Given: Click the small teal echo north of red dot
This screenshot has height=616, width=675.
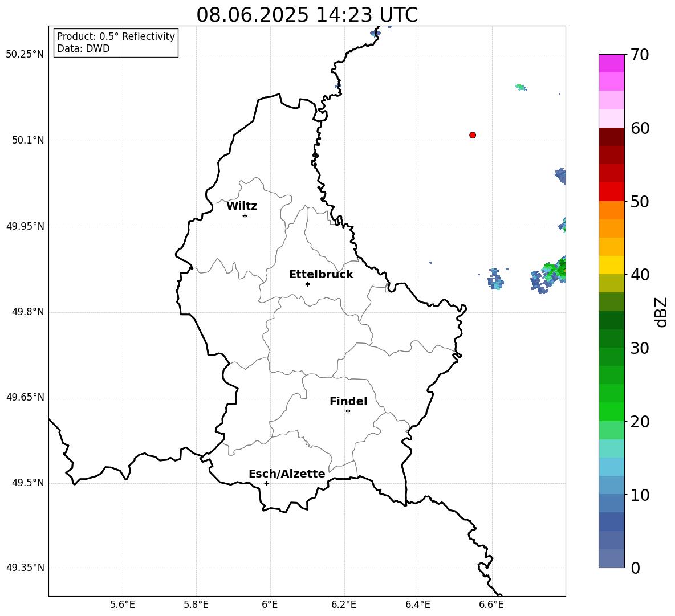Looking at the screenshot, I should tap(521, 87).
